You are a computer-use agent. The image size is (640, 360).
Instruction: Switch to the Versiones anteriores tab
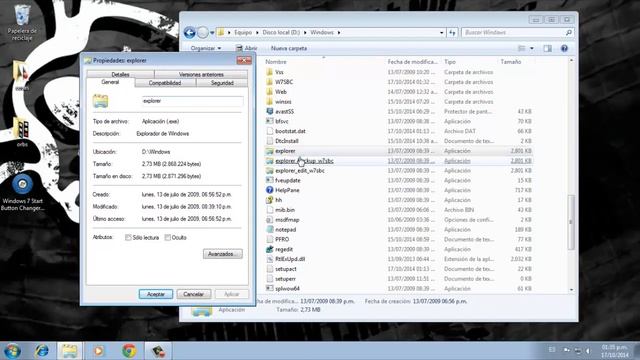(201, 74)
